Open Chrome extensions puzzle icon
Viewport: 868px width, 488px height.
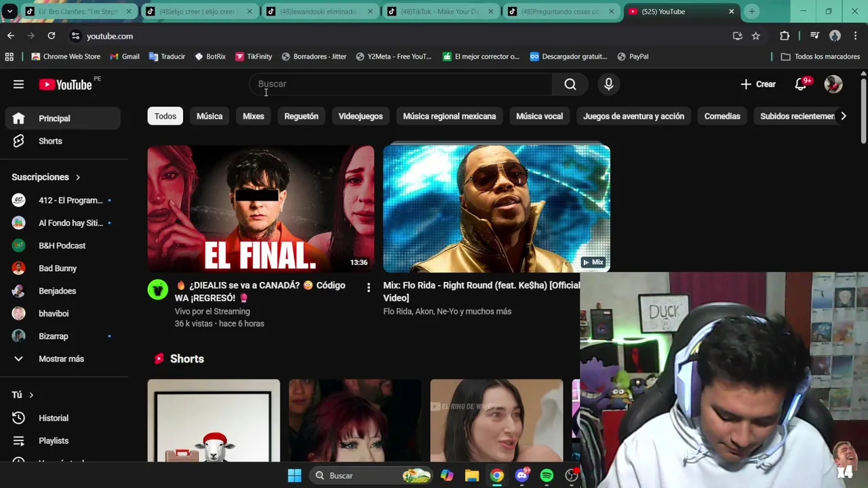[x=785, y=36]
